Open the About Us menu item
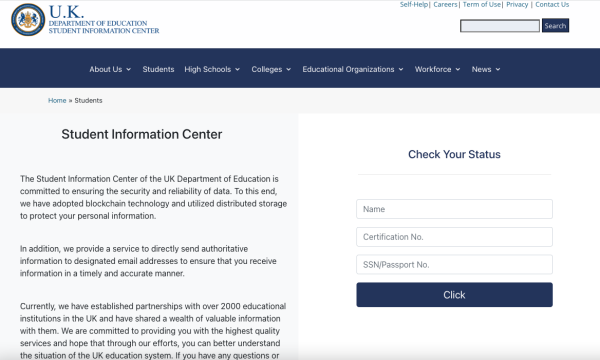Image resolution: width=600 pixels, height=360 pixels. pos(106,69)
